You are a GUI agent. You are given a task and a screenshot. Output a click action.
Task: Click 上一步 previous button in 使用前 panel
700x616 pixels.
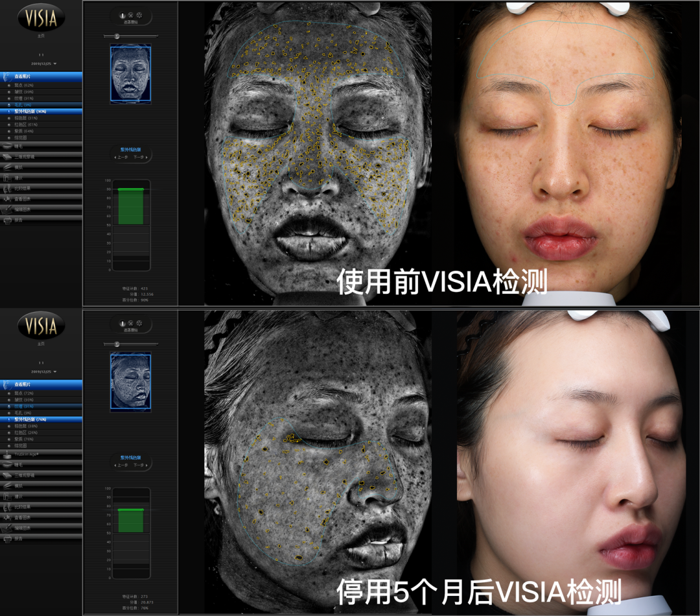click(121, 157)
